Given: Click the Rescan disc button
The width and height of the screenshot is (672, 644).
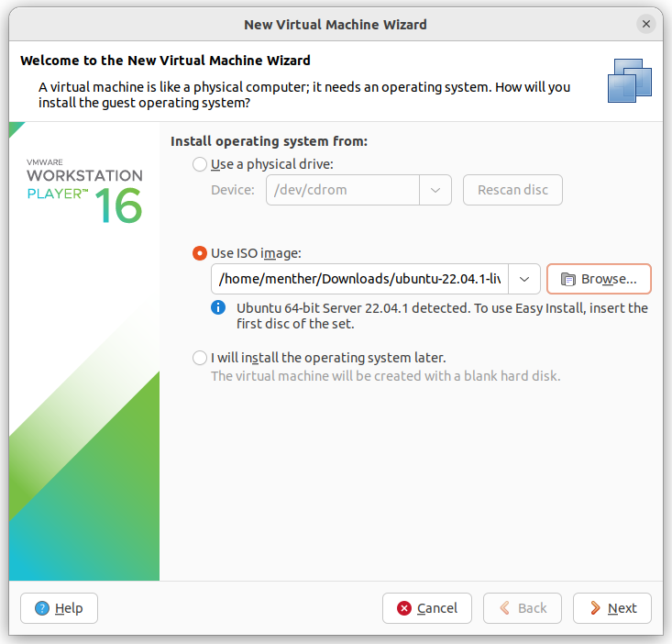Looking at the screenshot, I should point(512,190).
